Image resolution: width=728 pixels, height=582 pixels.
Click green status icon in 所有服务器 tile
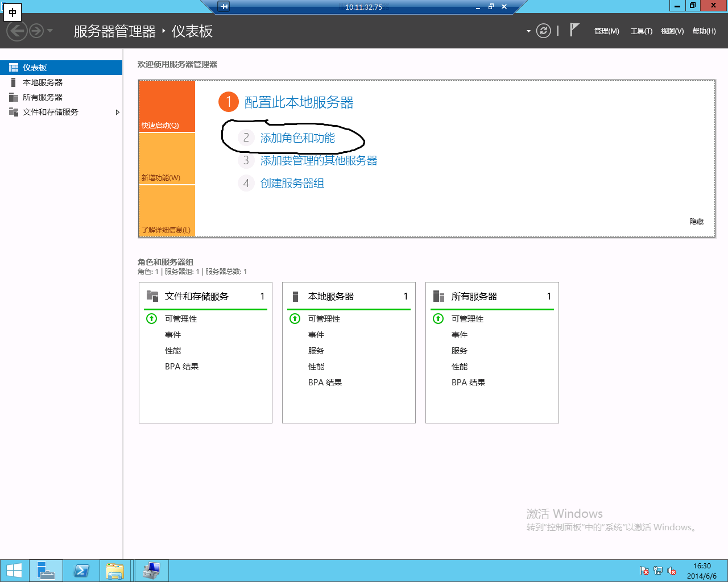438,318
